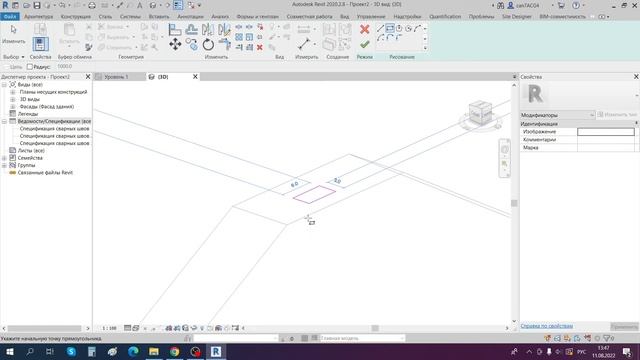Click the Комментарии property field
This screenshot has height=360, width=640.
click(x=606, y=140)
